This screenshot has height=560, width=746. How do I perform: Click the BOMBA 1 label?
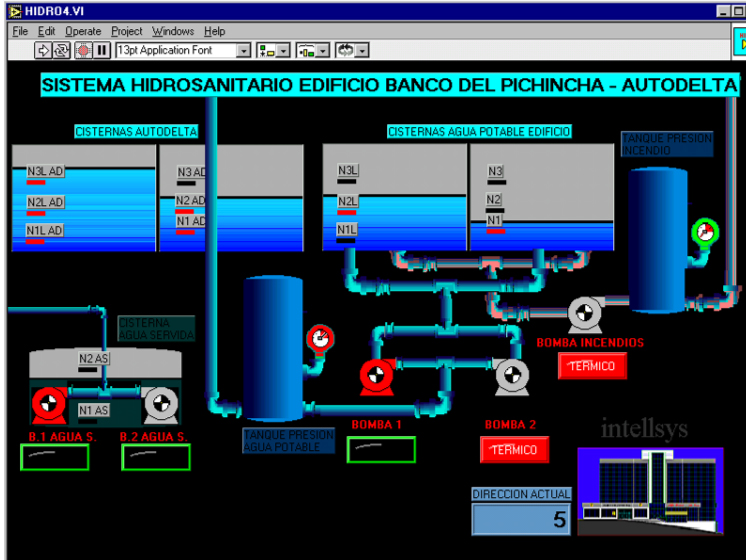point(376,424)
